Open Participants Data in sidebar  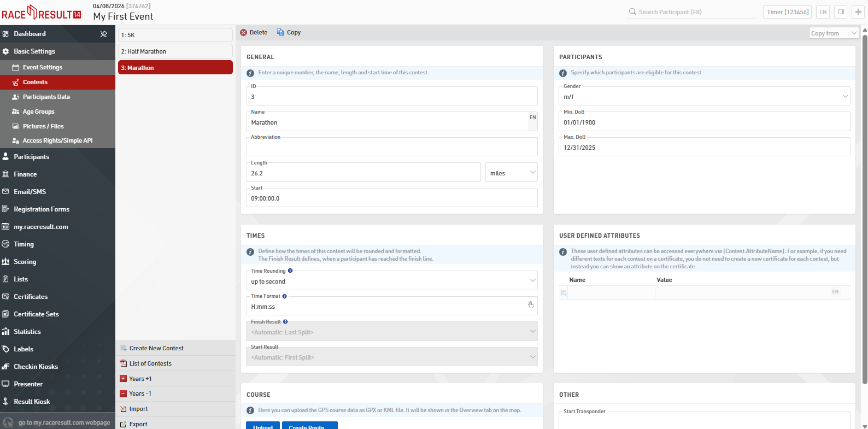(46, 97)
